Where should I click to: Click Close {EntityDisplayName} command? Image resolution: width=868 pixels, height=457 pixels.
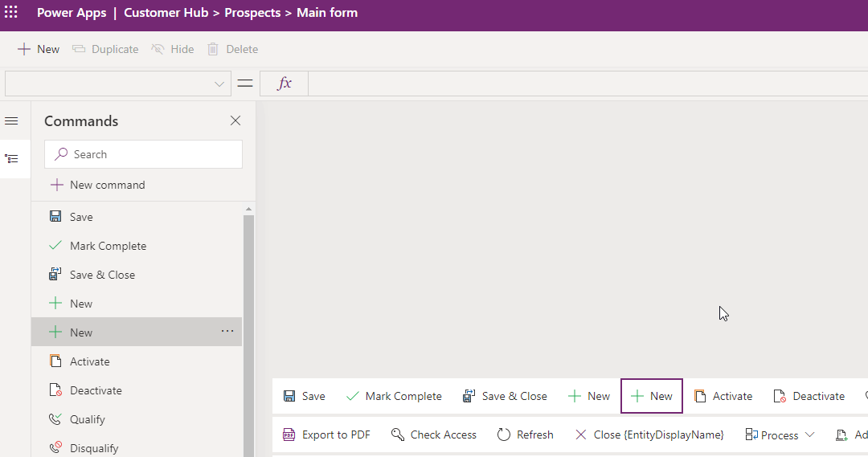(649, 435)
